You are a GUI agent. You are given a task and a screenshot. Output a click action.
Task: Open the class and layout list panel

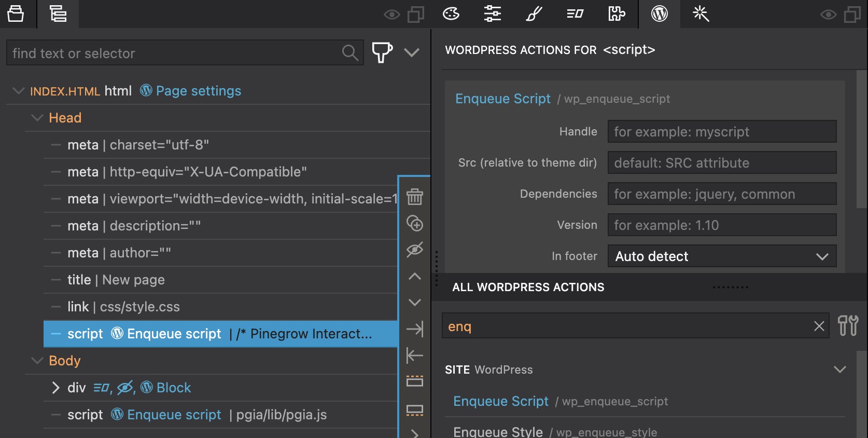[x=575, y=13]
